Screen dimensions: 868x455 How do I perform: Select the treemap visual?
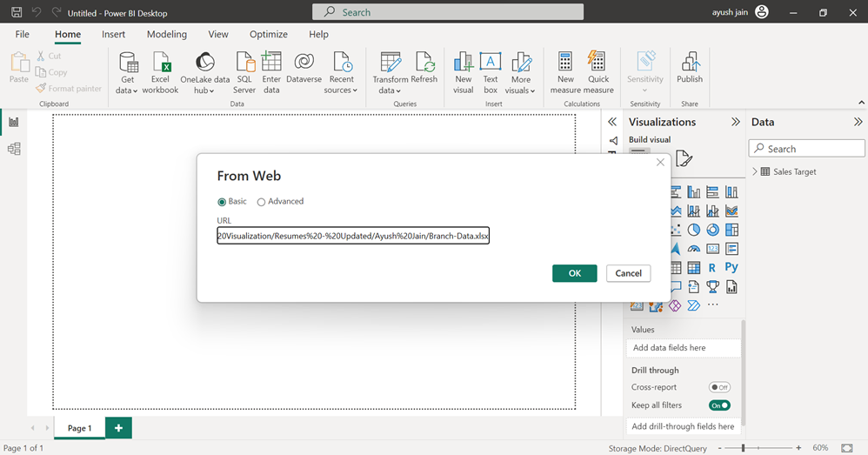pos(731,230)
